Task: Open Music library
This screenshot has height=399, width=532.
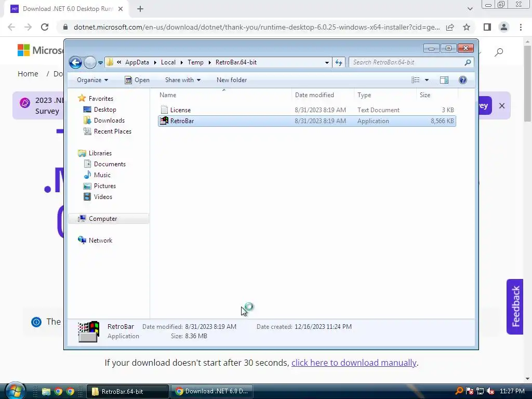Action: point(102,175)
